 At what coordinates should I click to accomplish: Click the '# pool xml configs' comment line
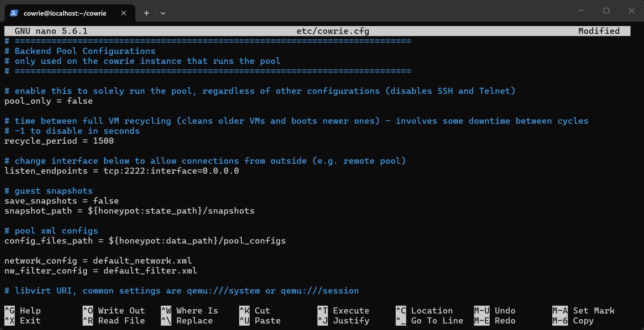click(x=51, y=231)
